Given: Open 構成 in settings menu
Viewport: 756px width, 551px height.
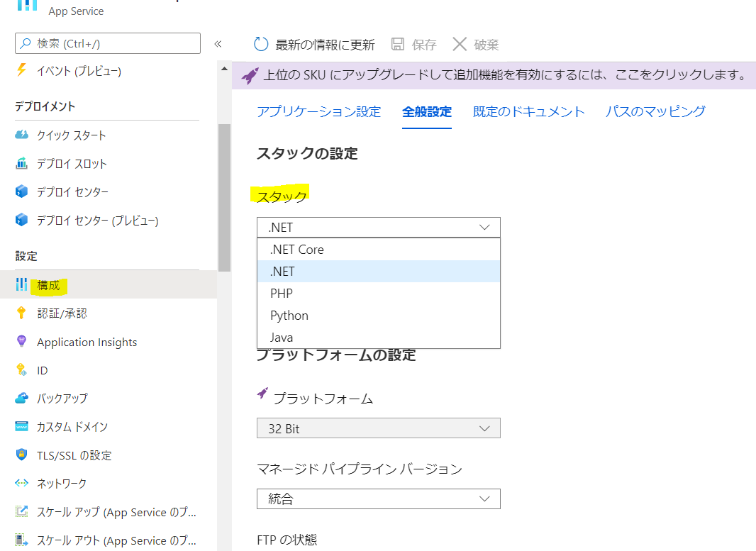Looking at the screenshot, I should point(109,284).
